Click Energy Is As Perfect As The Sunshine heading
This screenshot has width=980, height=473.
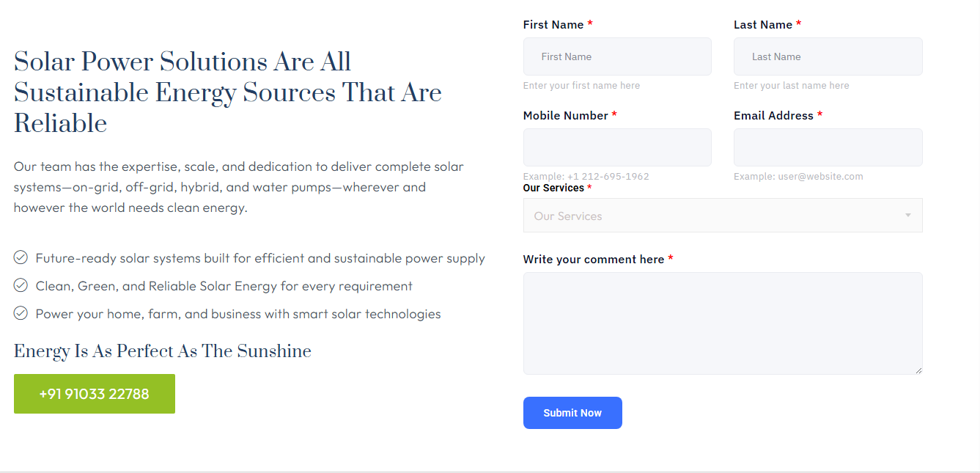pyautogui.click(x=162, y=351)
